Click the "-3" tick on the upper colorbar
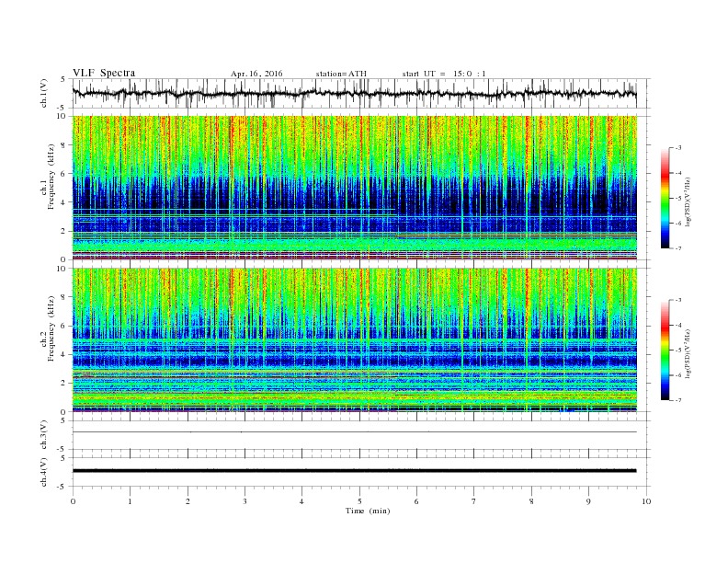 [678, 148]
